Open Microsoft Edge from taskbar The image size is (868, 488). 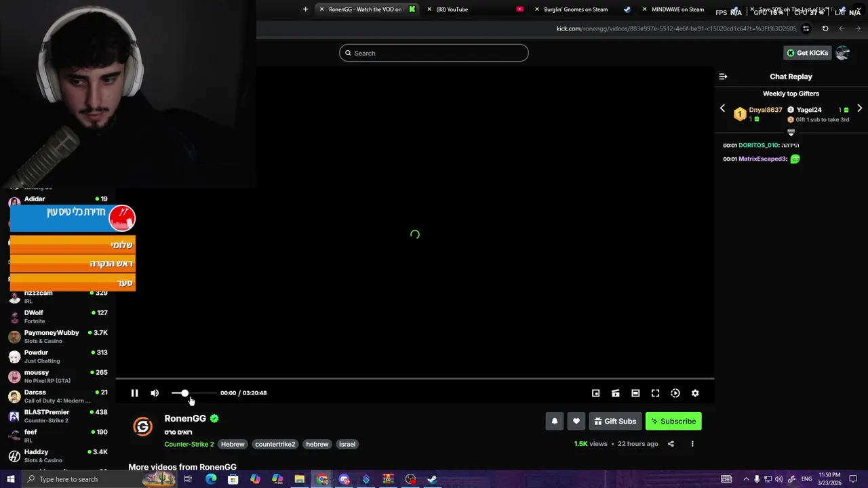click(x=211, y=479)
